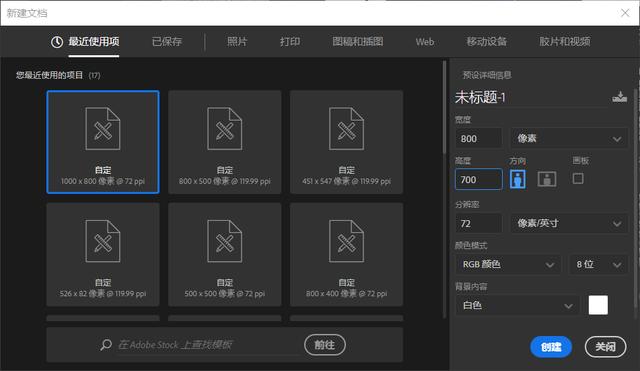The height and width of the screenshot is (371, 640).
Task: Click the preset list vertical scrollbar
Action: pos(444,107)
